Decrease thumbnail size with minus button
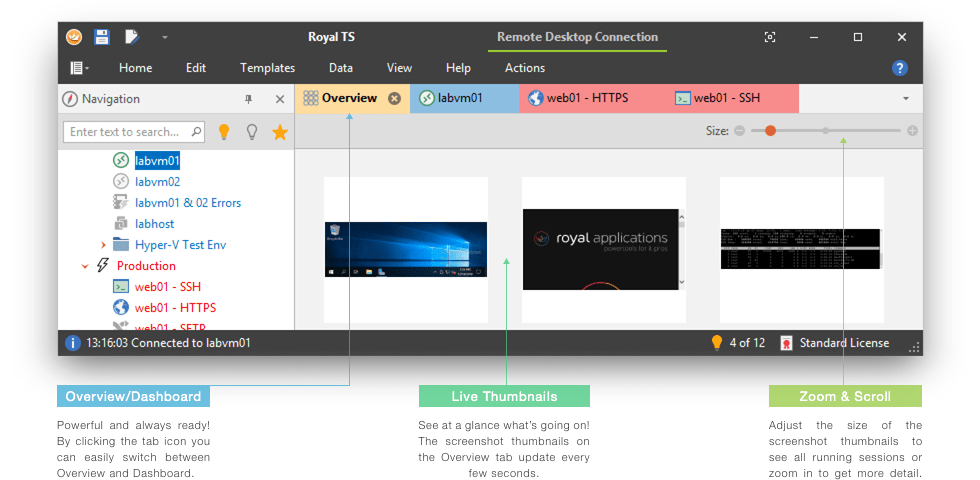The height and width of the screenshot is (480, 980). click(739, 131)
